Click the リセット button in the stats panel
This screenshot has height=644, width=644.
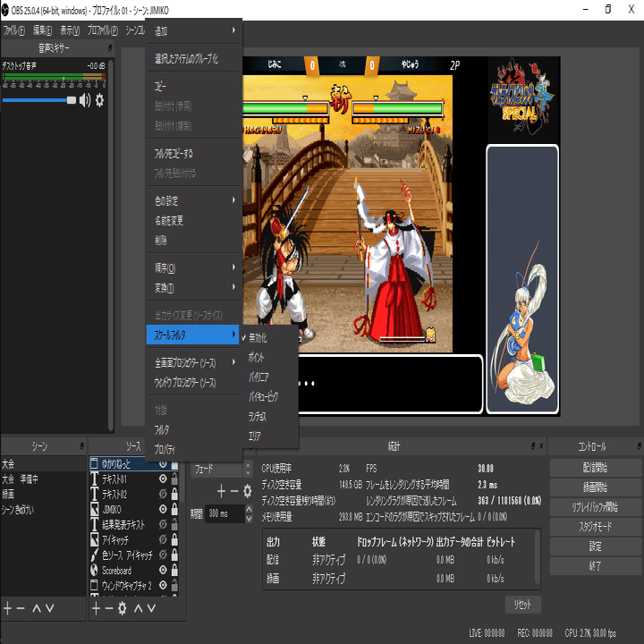pos(523,604)
